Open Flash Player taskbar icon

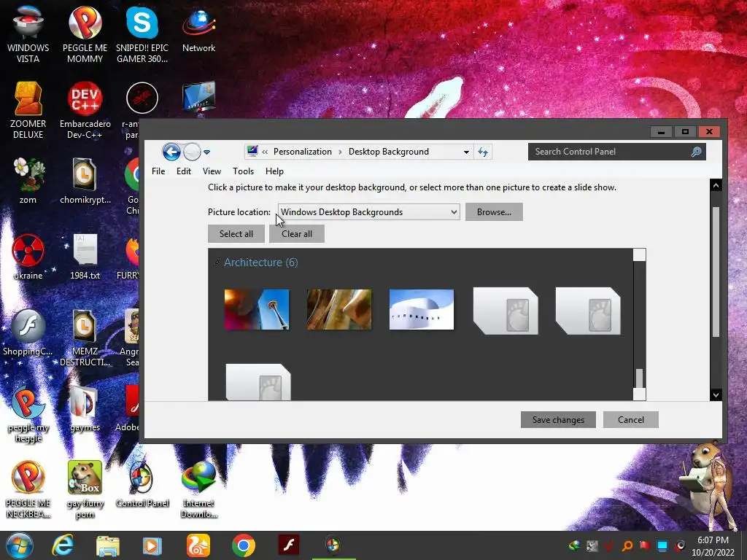click(x=289, y=545)
